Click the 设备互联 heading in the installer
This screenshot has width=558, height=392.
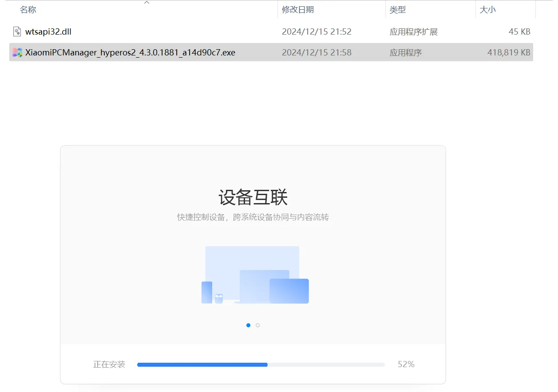[253, 197]
